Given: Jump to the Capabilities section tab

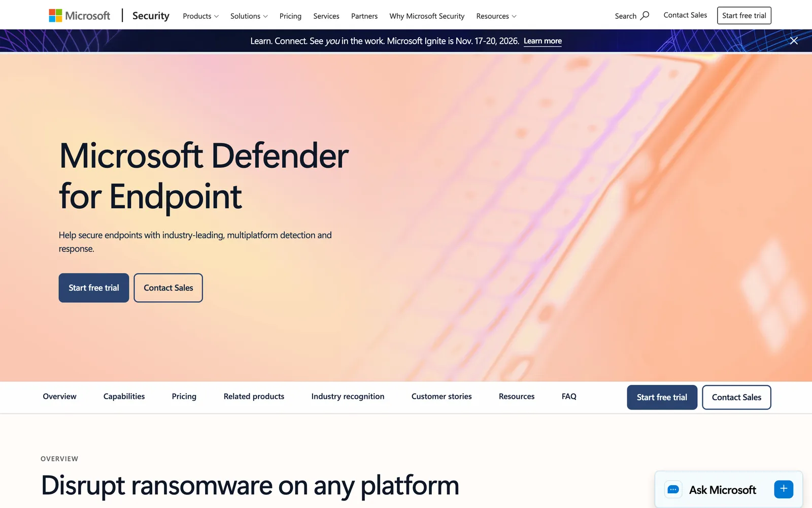Looking at the screenshot, I should pyautogui.click(x=124, y=397).
